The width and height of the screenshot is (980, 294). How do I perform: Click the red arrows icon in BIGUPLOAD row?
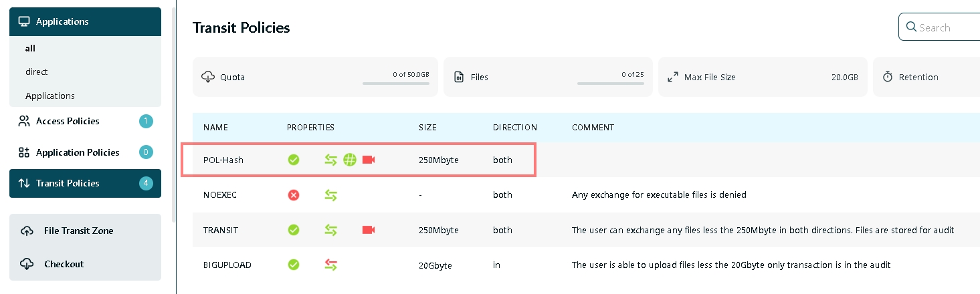tap(330, 265)
